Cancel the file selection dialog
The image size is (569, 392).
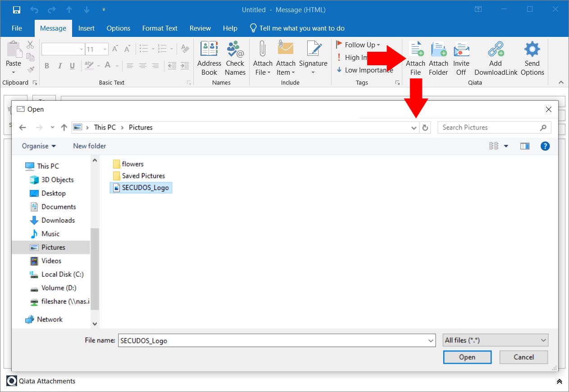click(x=523, y=357)
